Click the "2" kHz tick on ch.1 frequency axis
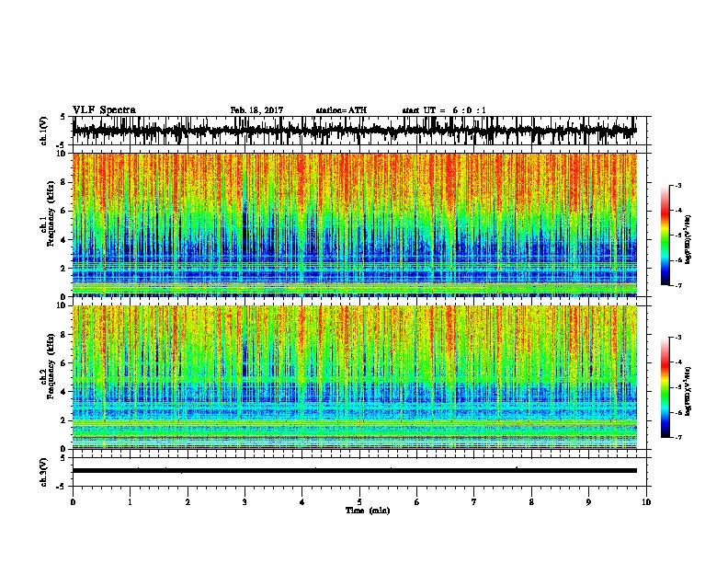Viewport: 728px width, 563px height. [x=65, y=268]
